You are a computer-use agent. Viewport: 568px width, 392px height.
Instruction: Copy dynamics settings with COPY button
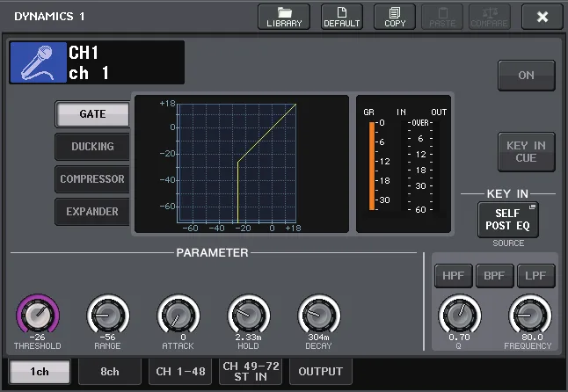(395, 17)
